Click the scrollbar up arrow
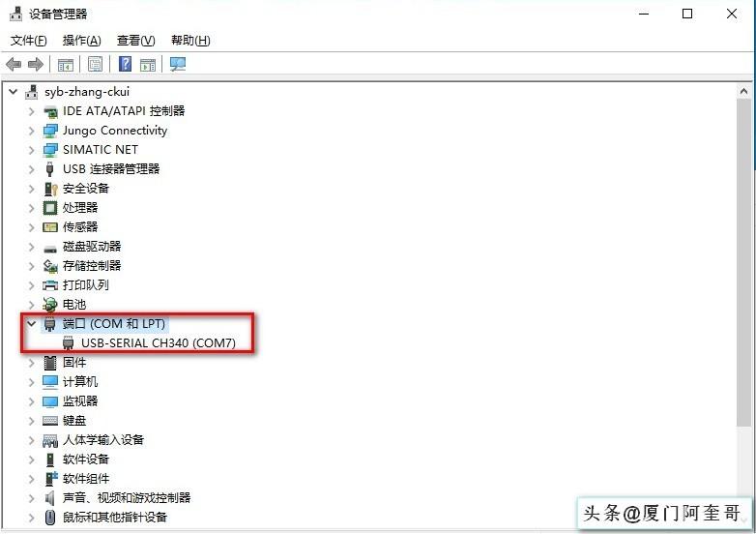Viewport: 756px width, 534px height. [x=743, y=91]
